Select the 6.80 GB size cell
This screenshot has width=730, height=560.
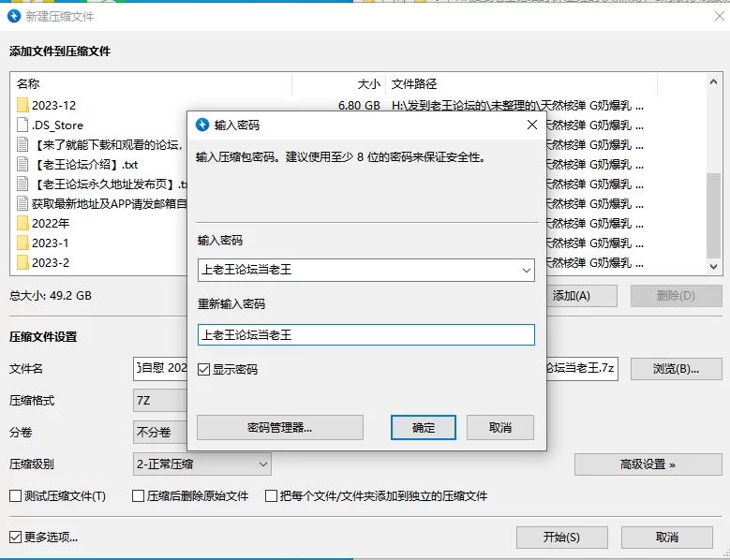(x=359, y=106)
